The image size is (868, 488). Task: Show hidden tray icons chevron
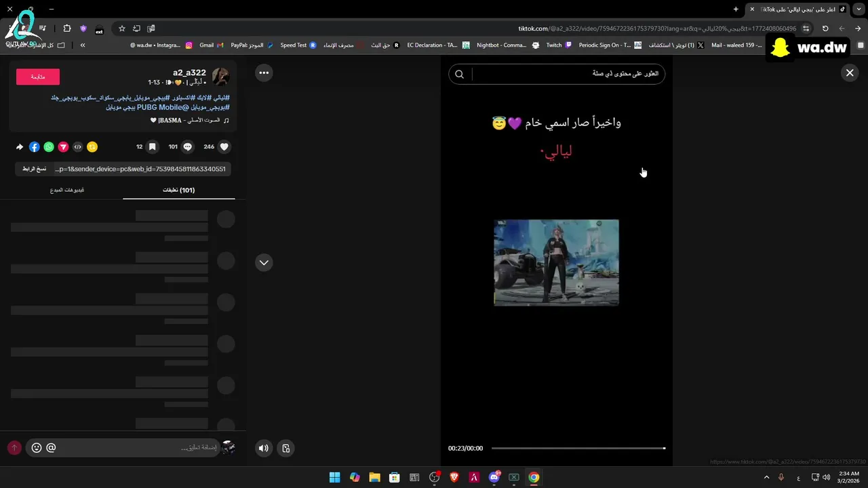tap(767, 477)
